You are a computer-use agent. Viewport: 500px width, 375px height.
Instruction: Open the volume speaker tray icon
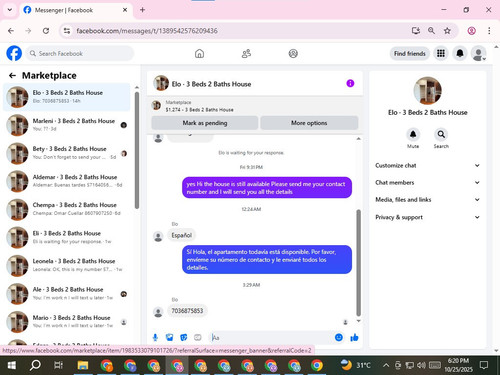[421, 365]
